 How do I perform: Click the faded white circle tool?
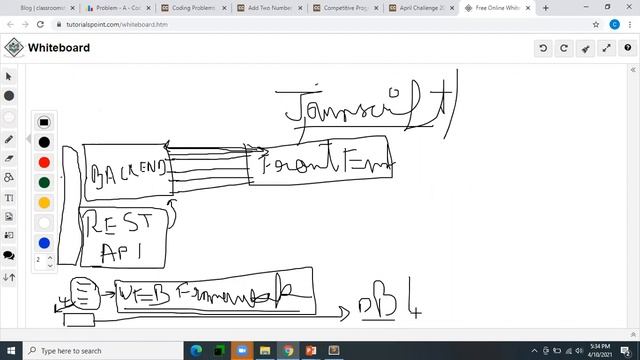click(x=9, y=118)
